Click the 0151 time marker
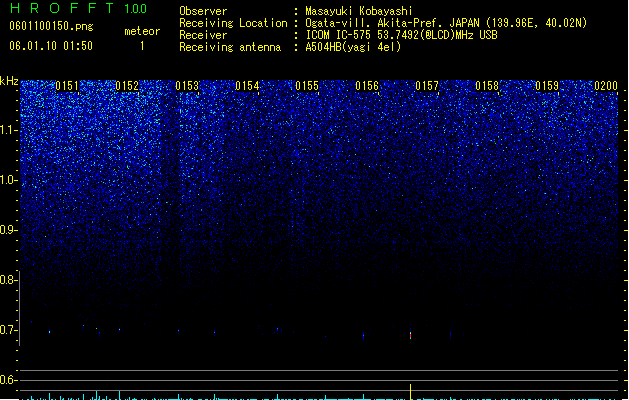Viewport: 629px width, 400px height. click(67, 85)
